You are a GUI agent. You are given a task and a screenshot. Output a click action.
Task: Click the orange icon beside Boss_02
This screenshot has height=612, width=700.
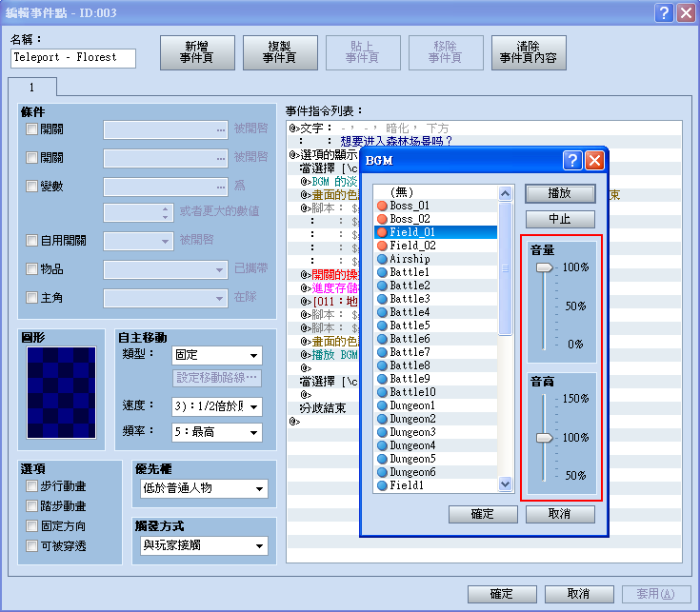pyautogui.click(x=382, y=219)
